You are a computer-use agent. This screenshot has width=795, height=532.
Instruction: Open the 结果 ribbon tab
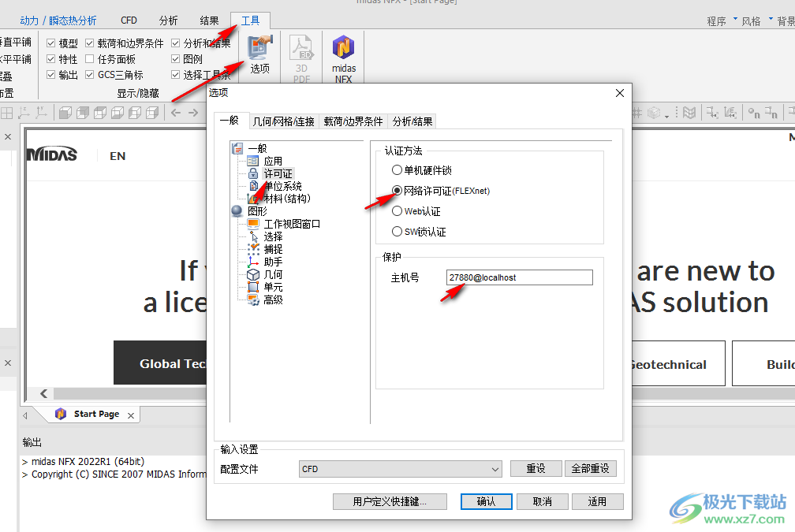tap(209, 20)
